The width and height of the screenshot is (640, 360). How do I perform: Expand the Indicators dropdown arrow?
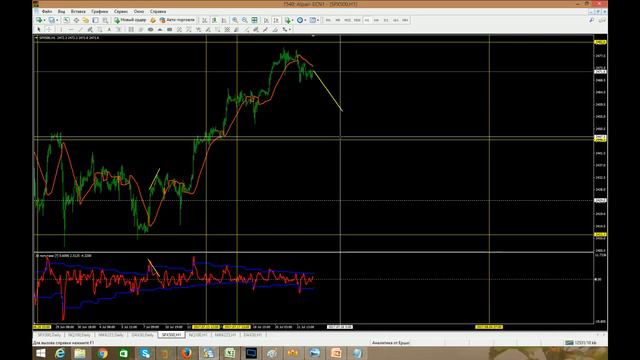click(x=293, y=20)
